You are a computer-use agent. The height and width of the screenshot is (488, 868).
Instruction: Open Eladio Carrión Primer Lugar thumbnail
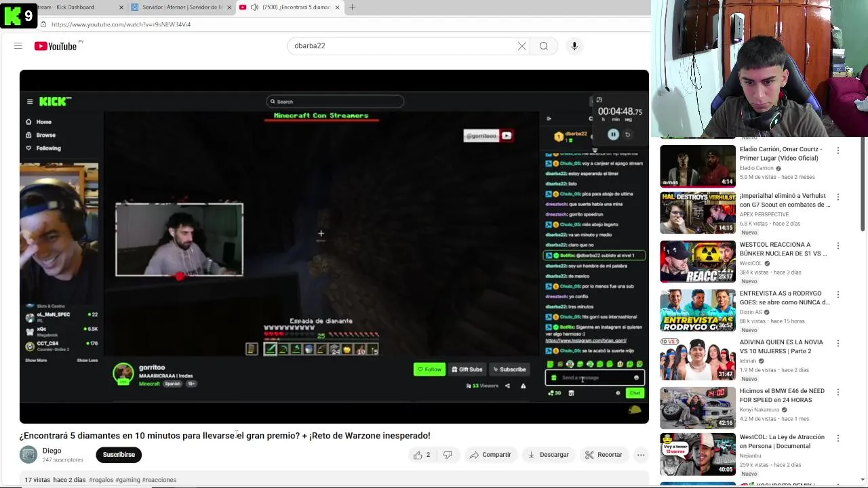pos(698,166)
